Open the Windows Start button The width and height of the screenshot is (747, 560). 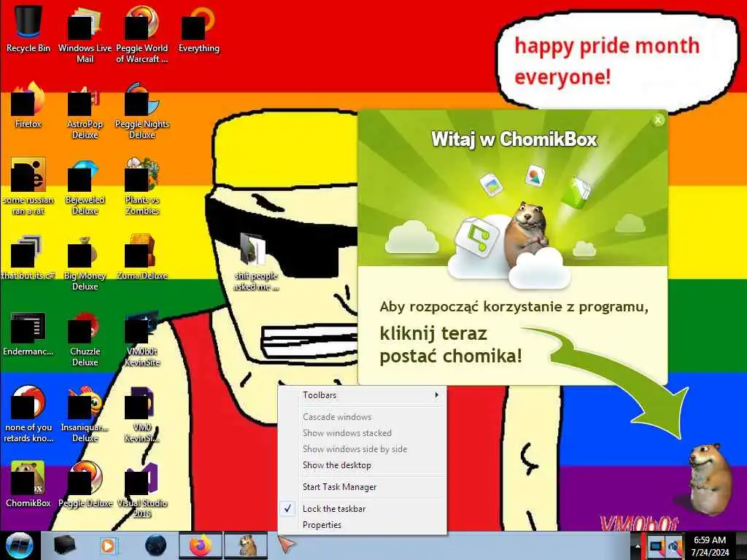click(19, 545)
